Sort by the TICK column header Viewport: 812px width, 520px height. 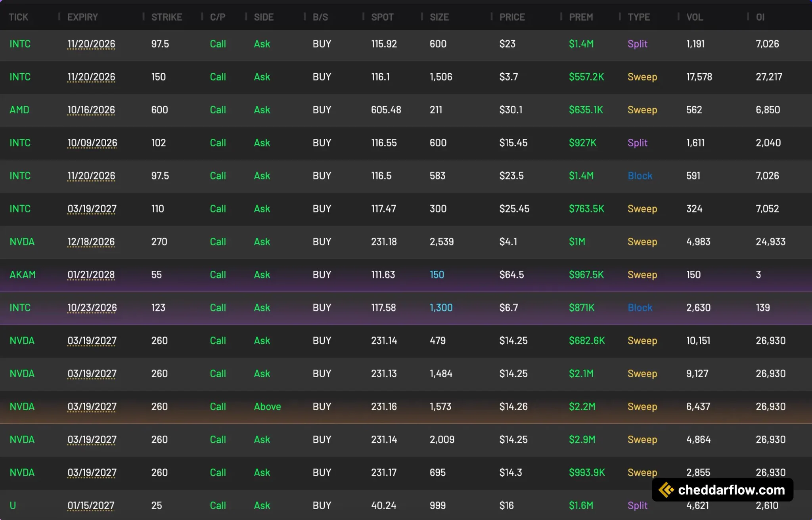[18, 17]
